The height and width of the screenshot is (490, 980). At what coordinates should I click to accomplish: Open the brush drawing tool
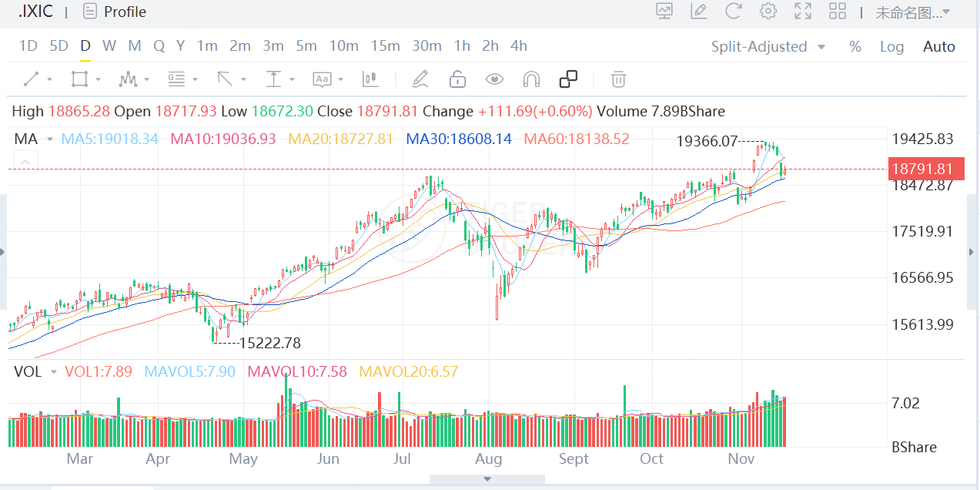point(420,79)
